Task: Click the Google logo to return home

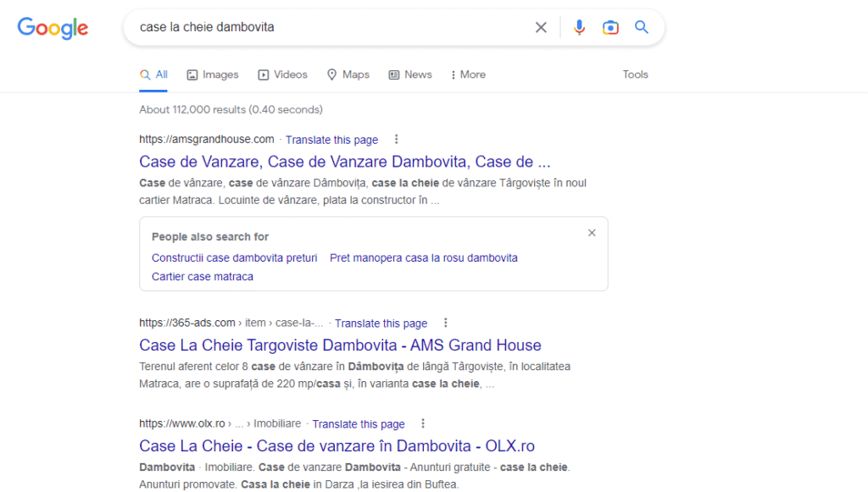Action: [53, 28]
